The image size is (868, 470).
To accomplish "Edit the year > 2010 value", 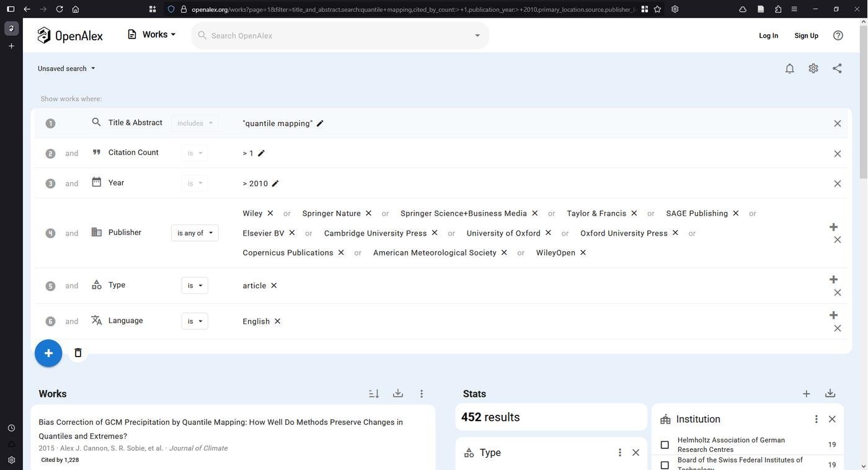I will point(275,184).
